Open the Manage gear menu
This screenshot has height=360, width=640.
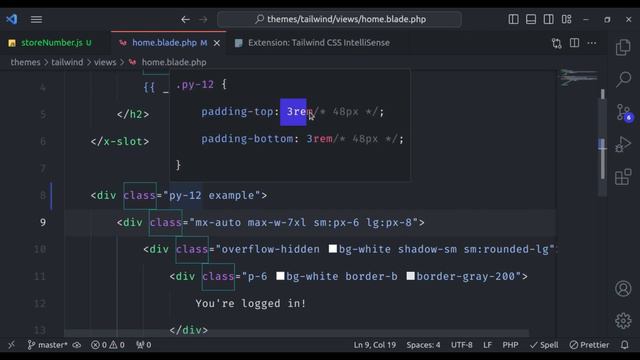(x=623, y=321)
